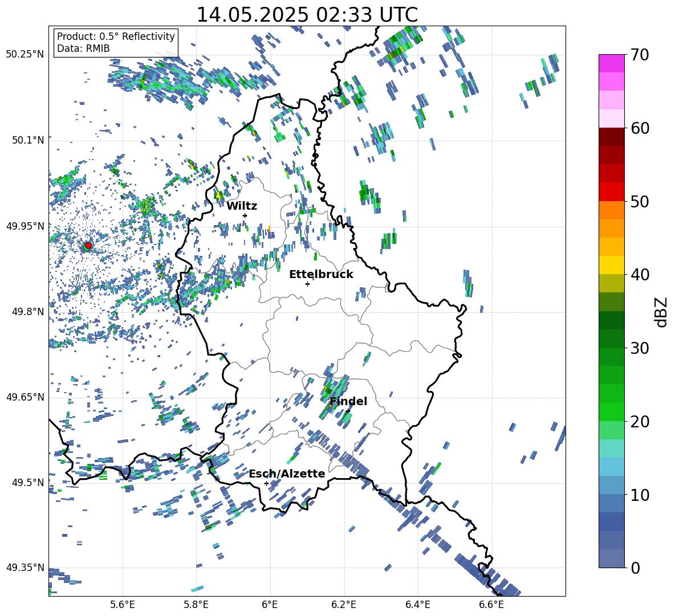Image resolution: width=675 pixels, height=616 pixels.
Task: Click the Ettelbruck location cross marker
Action: (307, 284)
